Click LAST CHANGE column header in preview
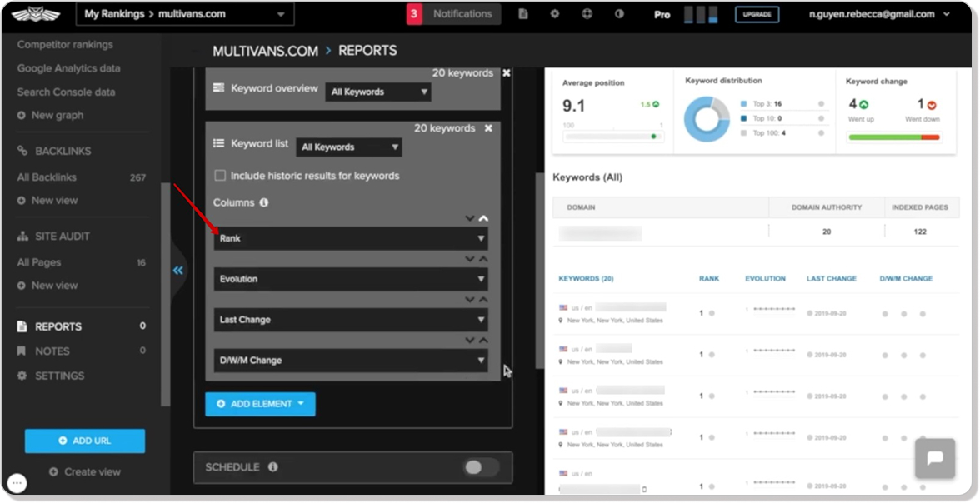 pos(832,279)
